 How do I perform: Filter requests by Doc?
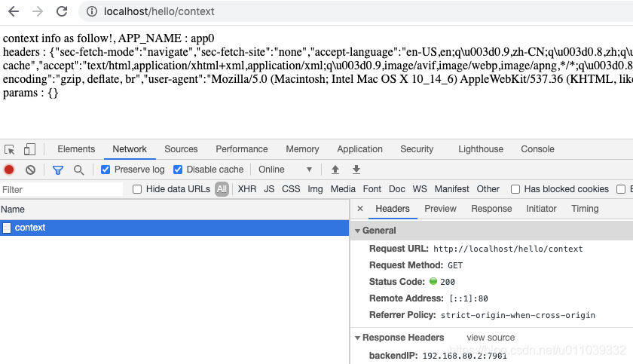tap(397, 189)
